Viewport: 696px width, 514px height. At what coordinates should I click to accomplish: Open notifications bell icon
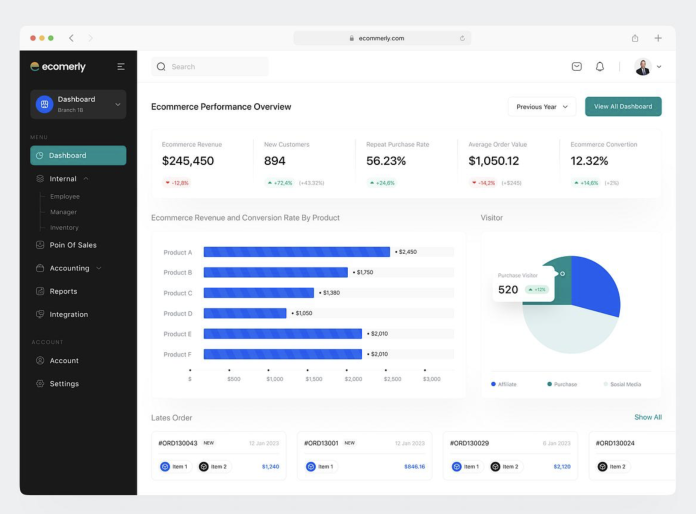(x=600, y=67)
